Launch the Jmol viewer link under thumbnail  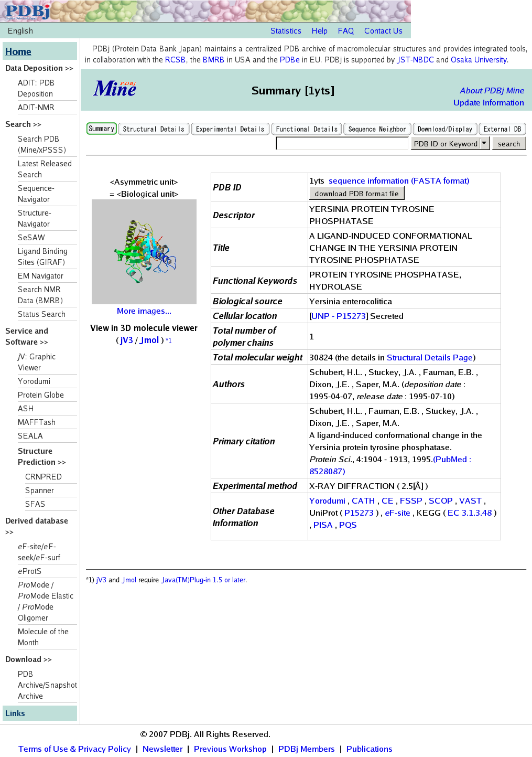(x=149, y=340)
